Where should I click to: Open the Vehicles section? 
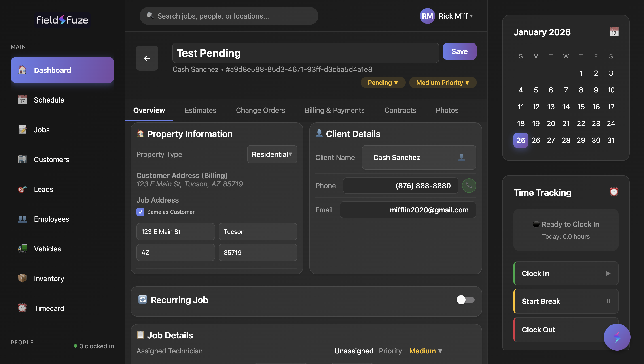coord(47,248)
